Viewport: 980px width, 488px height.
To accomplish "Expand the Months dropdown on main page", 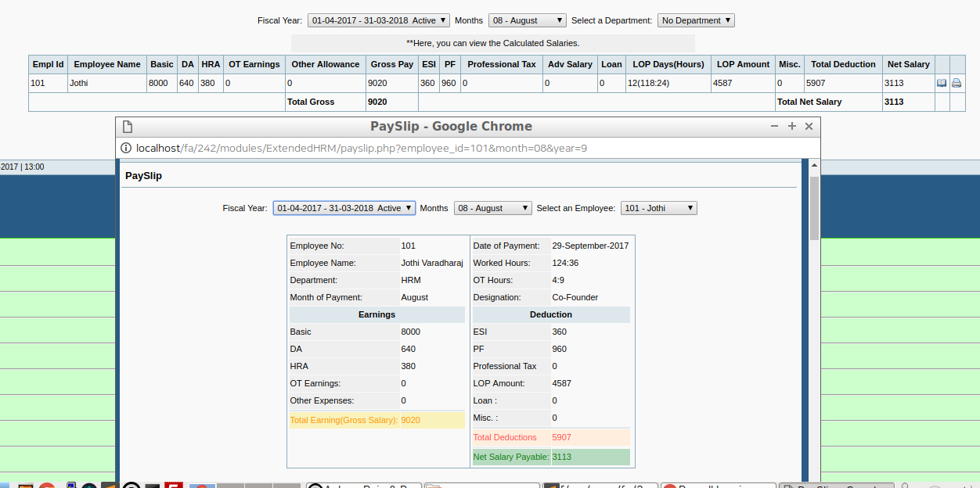I will tap(527, 20).
